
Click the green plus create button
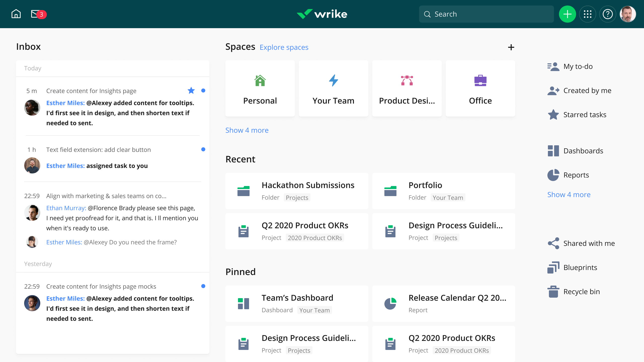(567, 14)
